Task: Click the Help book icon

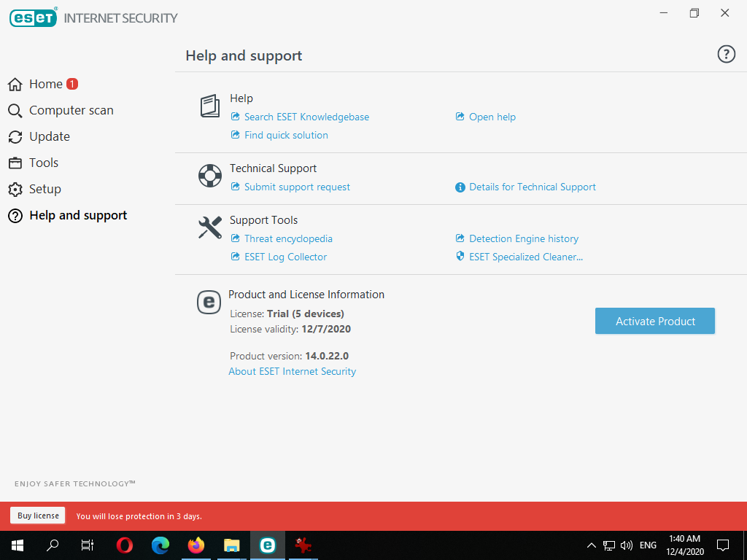Action: (x=209, y=106)
